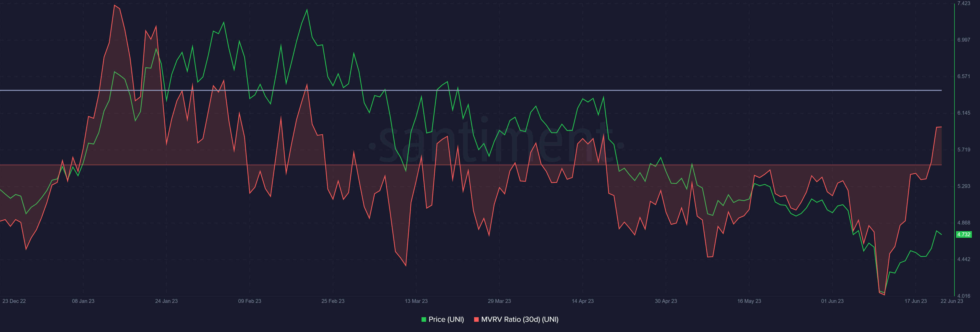Click the 5.719 price axis value
980x332 pixels.
pos(964,150)
